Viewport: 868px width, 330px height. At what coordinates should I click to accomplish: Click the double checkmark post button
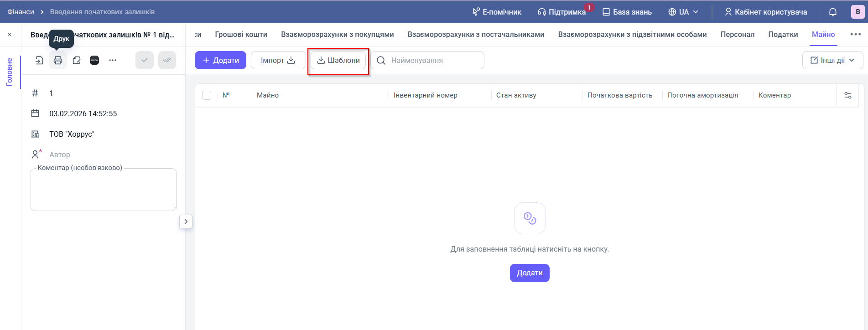pos(167,60)
